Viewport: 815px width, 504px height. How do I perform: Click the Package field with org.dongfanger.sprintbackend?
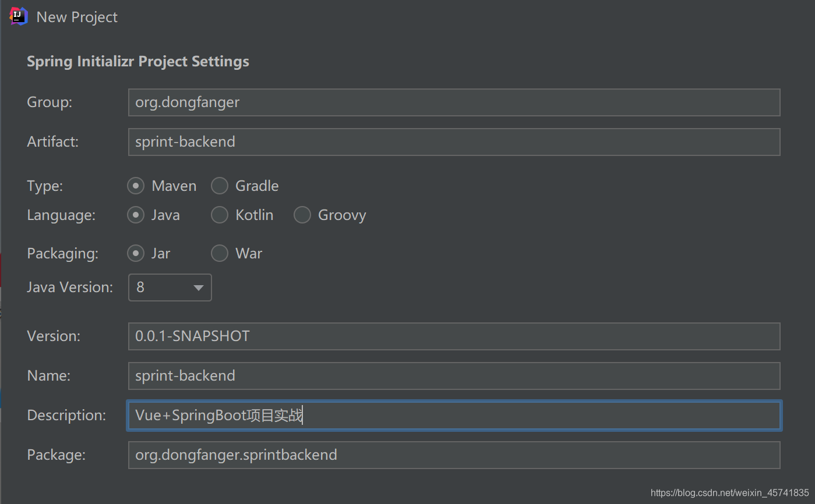(454, 455)
